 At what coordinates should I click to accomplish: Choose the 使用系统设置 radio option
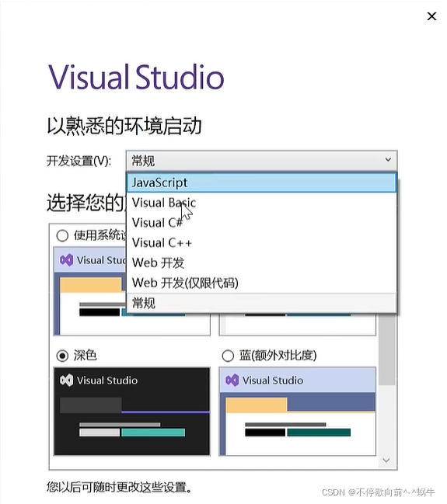[62, 235]
